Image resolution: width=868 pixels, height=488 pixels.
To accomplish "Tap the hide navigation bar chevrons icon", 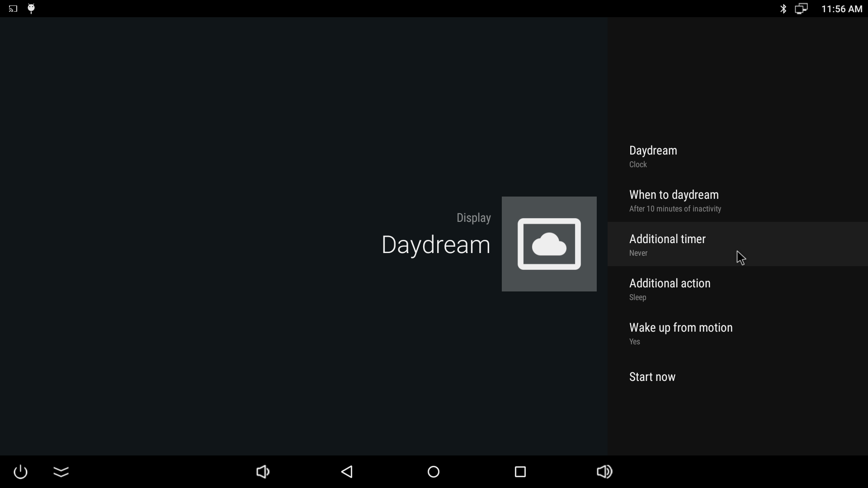I will point(61,472).
